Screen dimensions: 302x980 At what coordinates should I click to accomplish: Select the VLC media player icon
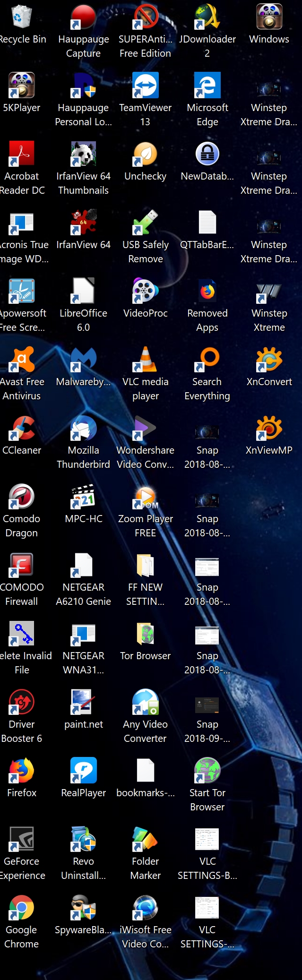click(x=145, y=360)
